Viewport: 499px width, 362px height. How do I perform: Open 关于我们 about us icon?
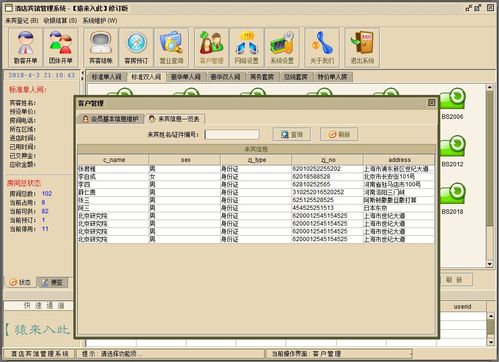click(322, 47)
